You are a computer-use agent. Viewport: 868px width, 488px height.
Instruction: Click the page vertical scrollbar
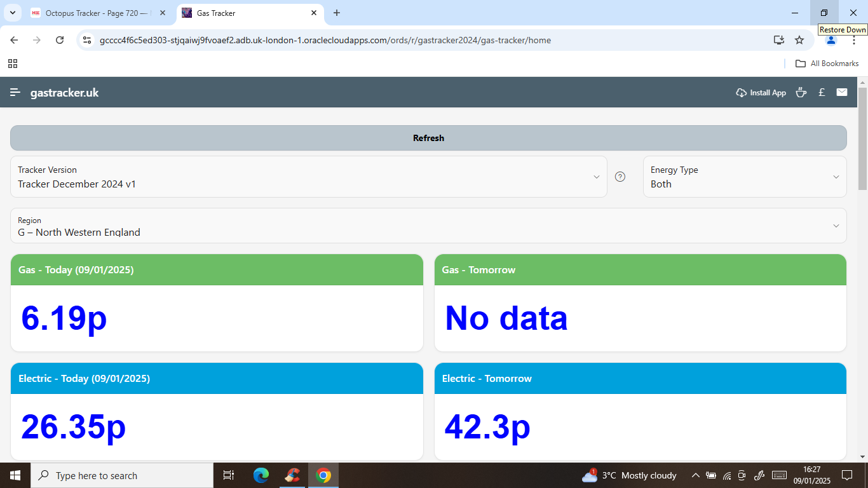point(862,139)
